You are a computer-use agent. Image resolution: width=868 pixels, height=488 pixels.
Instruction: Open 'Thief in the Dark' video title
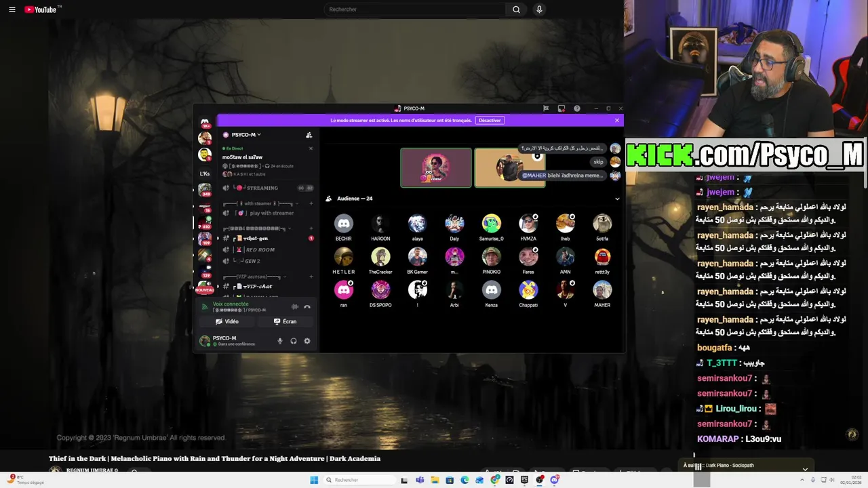(214, 459)
